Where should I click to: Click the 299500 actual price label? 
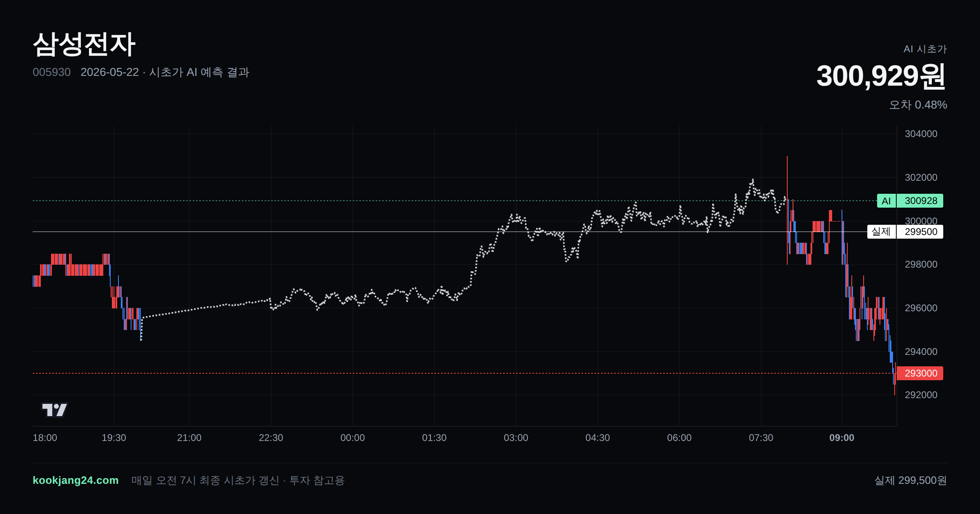[920, 232]
